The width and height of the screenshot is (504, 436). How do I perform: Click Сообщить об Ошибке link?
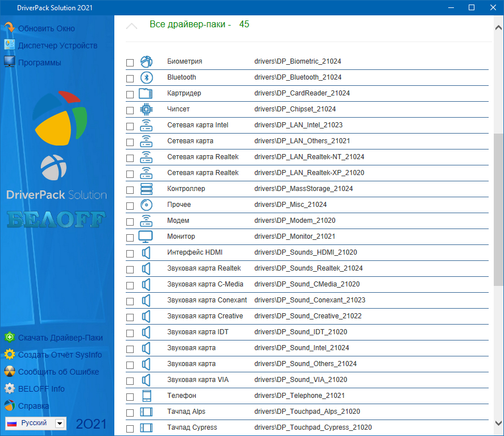coord(58,372)
